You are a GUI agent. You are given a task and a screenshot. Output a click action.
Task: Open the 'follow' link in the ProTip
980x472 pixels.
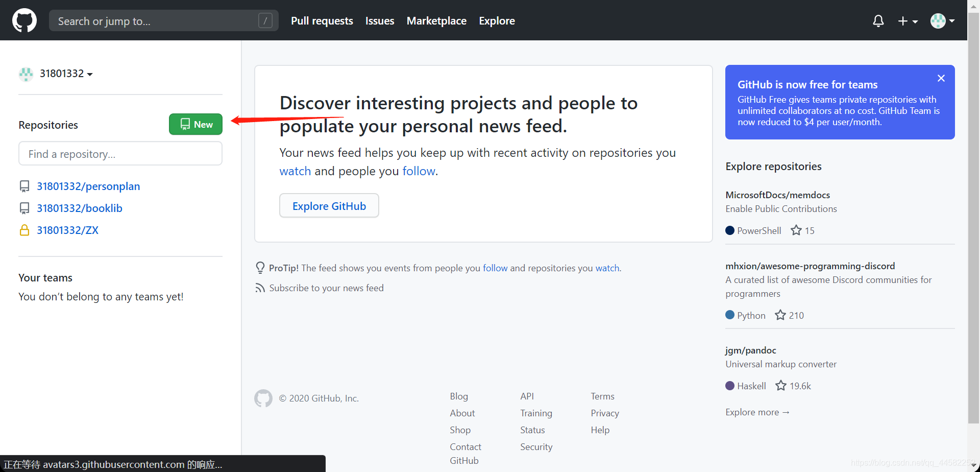tap(495, 268)
